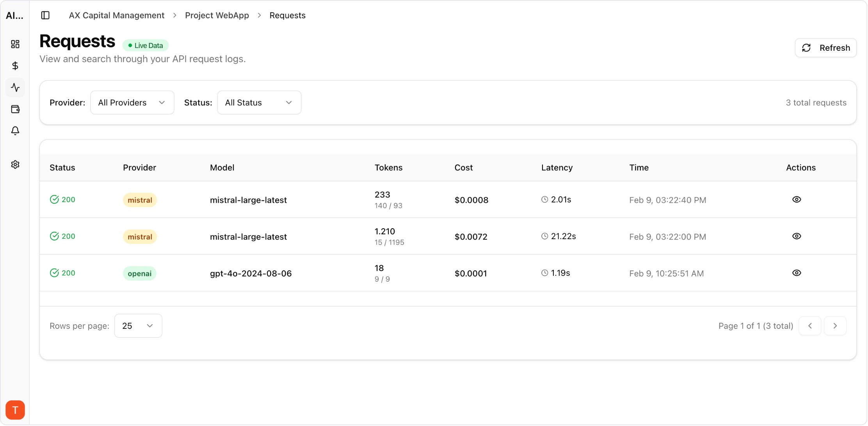Image resolution: width=868 pixels, height=426 pixels.
Task: Open the All Providers dropdown
Action: 132,102
